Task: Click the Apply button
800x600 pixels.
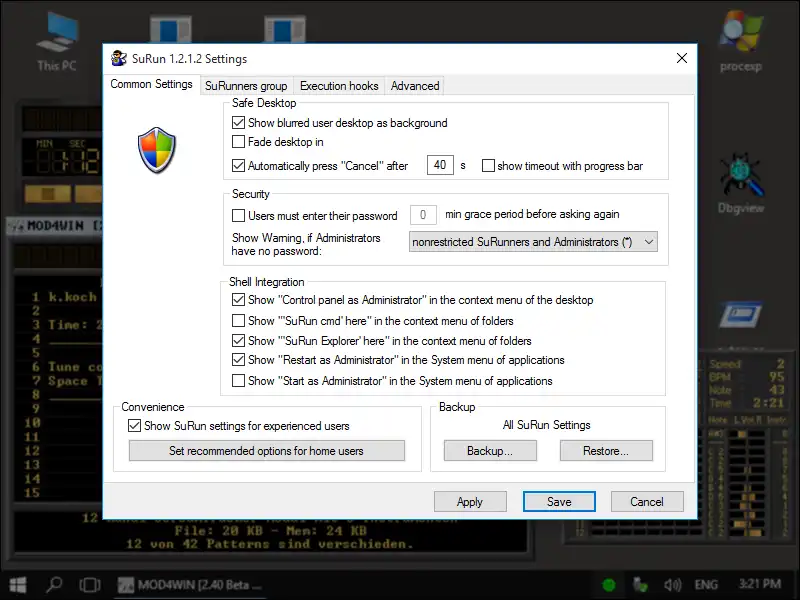Action: [x=470, y=502]
